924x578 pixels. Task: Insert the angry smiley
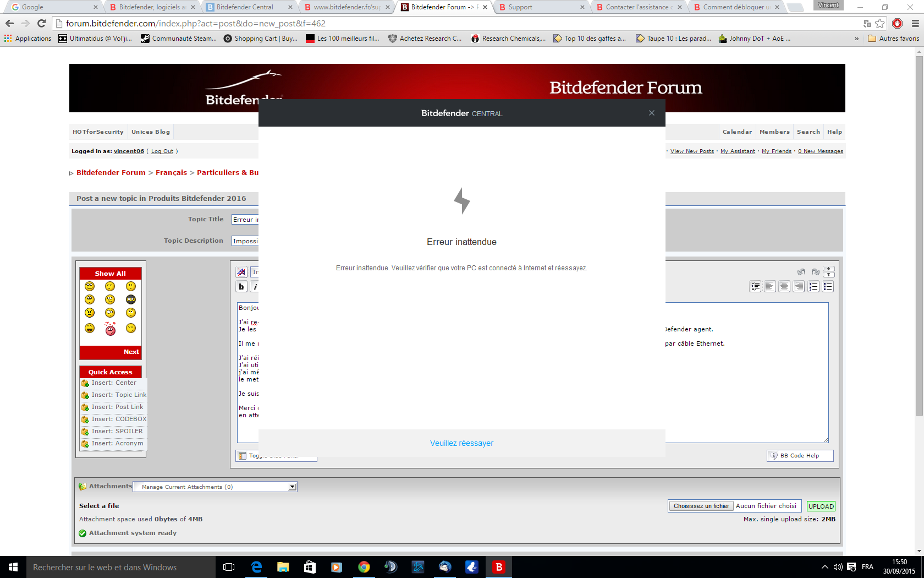click(90, 313)
